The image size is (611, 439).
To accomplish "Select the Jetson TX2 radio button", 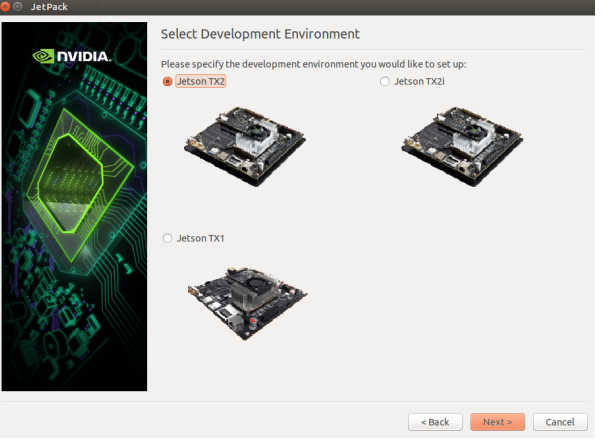I will click(x=168, y=81).
